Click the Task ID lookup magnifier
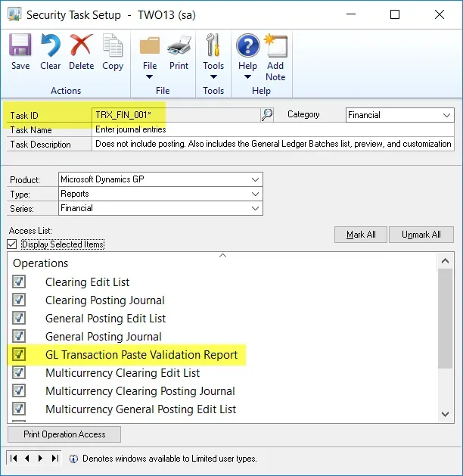463x476 pixels. [x=267, y=115]
